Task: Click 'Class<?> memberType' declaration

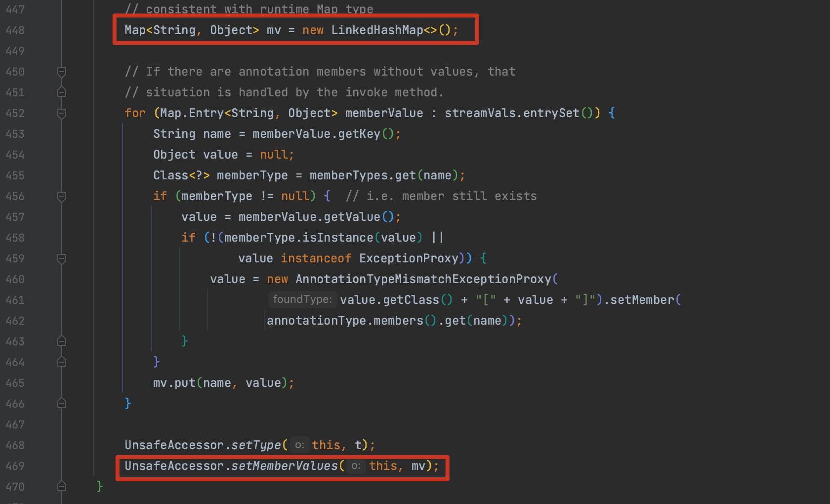Action: click(220, 175)
